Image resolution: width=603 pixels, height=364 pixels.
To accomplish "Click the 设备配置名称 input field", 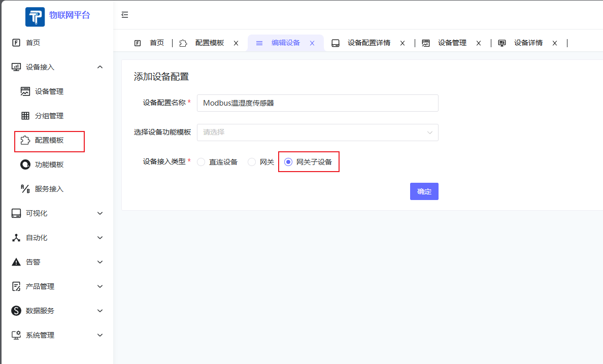I will coord(317,103).
